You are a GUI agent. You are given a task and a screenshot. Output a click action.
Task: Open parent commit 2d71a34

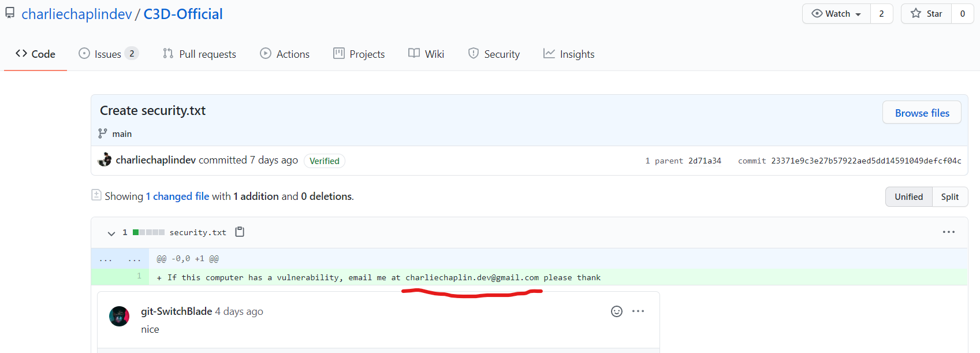pyautogui.click(x=705, y=161)
